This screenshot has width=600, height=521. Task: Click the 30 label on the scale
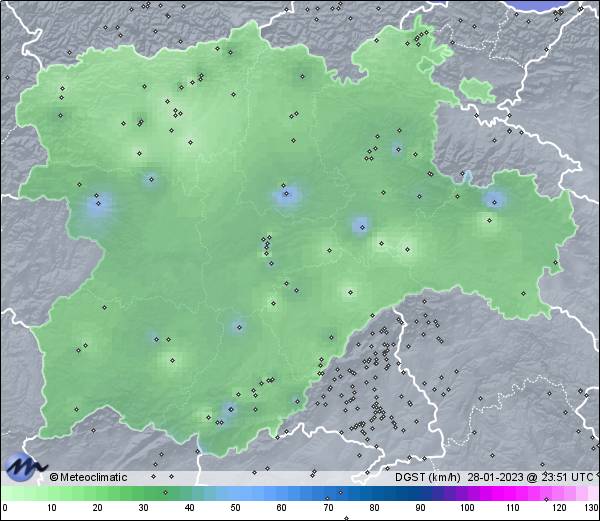click(x=143, y=508)
